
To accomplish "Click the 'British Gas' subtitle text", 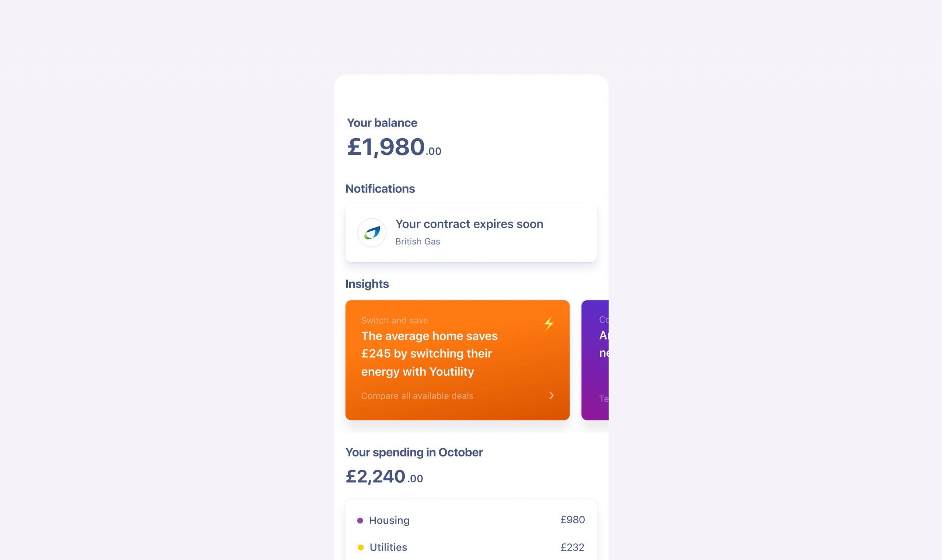I will [417, 242].
